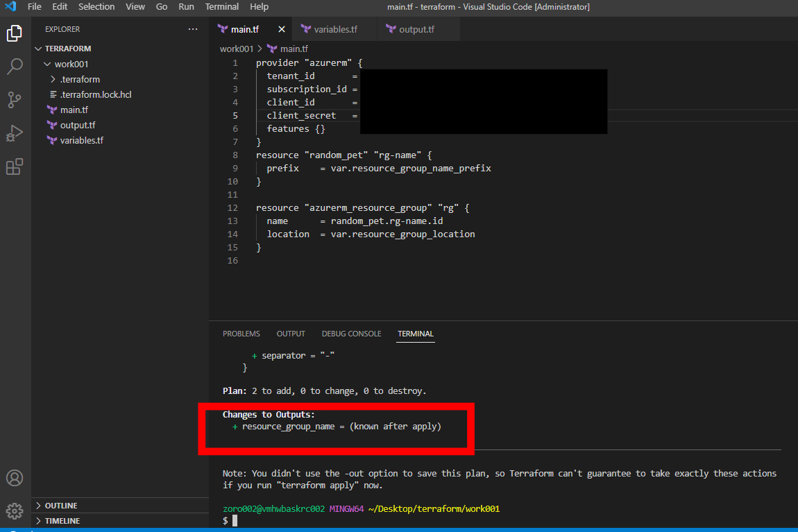
Task: Select the TERMINAL panel tab
Action: coord(415,334)
